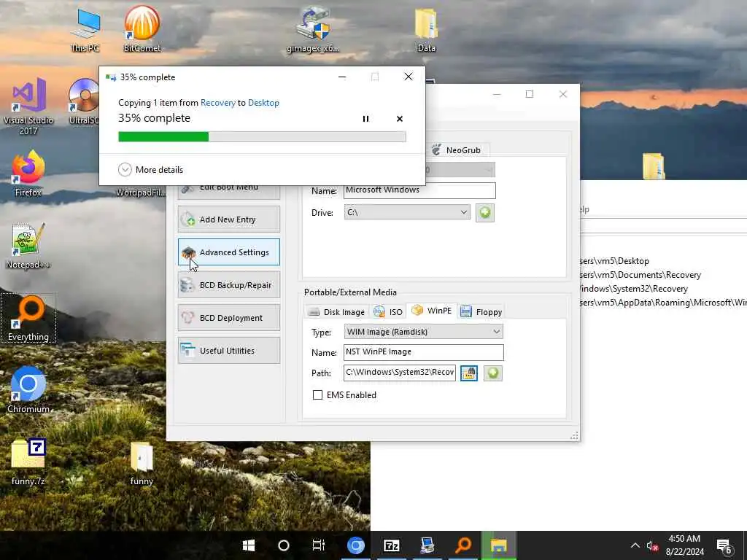747x560 pixels.
Task: Select the Users\vm5\Desktop result row
Action: pyautogui.click(x=663, y=261)
